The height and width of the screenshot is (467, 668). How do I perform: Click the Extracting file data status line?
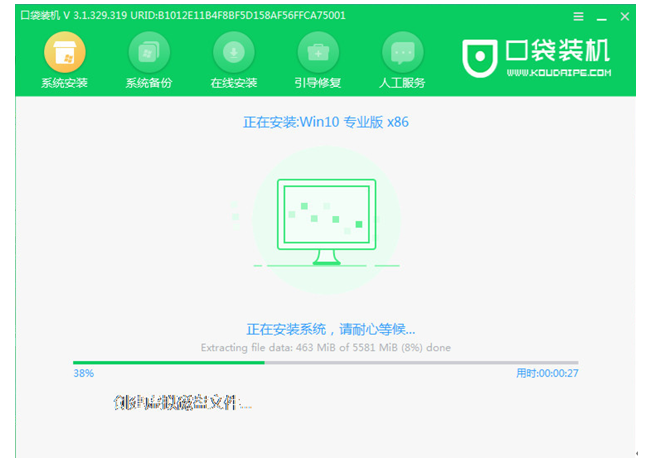[326, 347]
